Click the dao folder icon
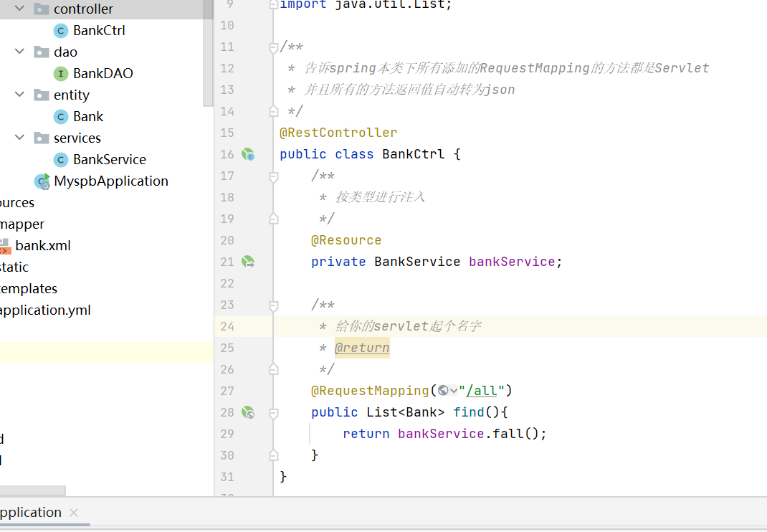Image resolution: width=767 pixels, height=532 pixels. pyautogui.click(x=42, y=52)
